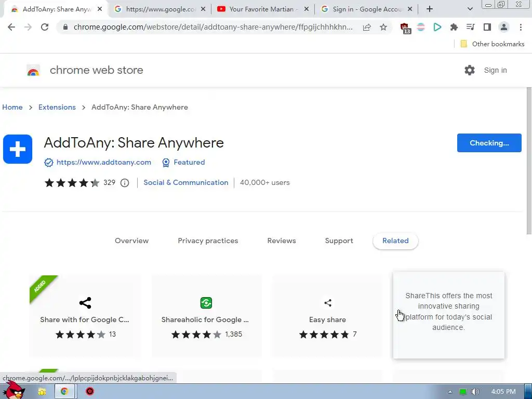The image size is (532, 399).
Task: Click the Easy share icon
Action: (328, 303)
